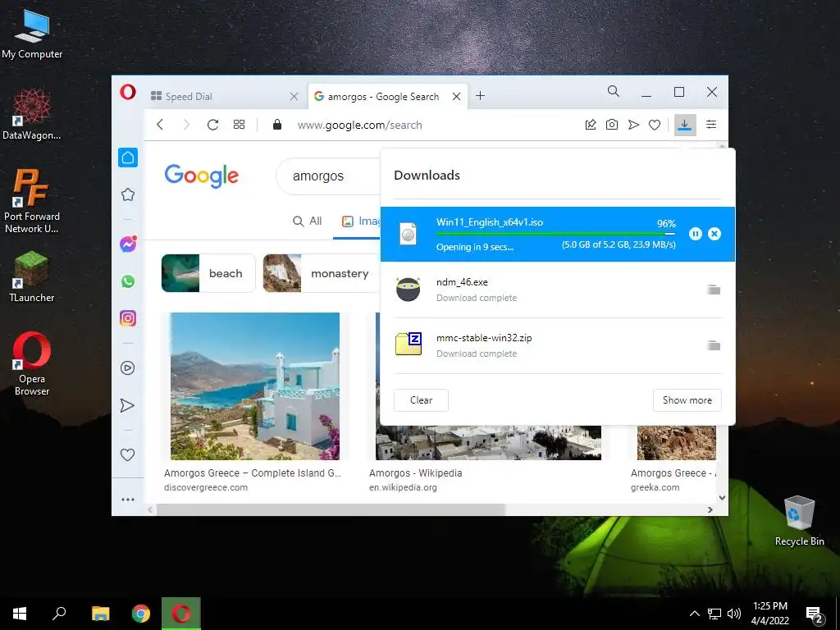Open WhatsApp in the sidebar
This screenshot has height=630, width=840.
[x=128, y=281]
